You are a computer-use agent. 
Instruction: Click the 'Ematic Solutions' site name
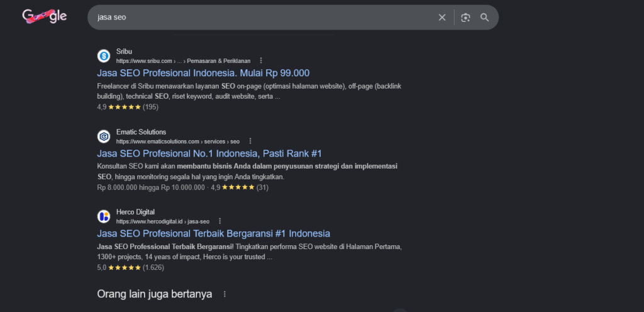tap(142, 132)
